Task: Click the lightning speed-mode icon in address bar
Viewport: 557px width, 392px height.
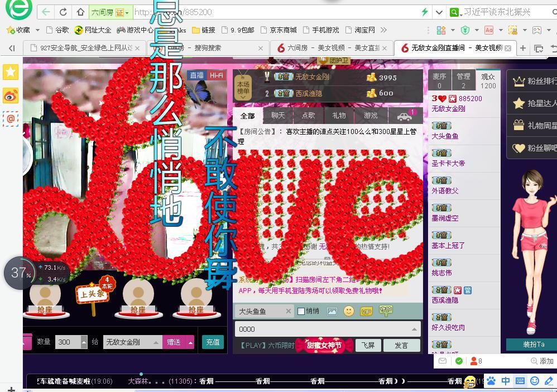Action: [x=425, y=12]
